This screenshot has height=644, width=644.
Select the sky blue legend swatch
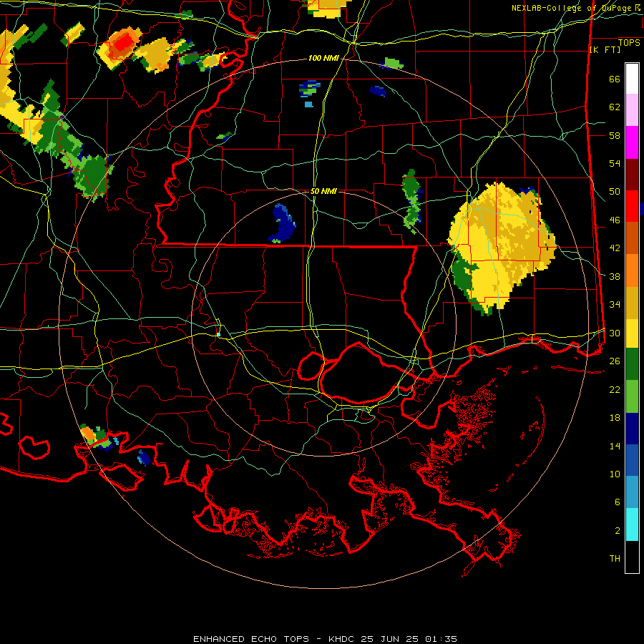(x=632, y=492)
